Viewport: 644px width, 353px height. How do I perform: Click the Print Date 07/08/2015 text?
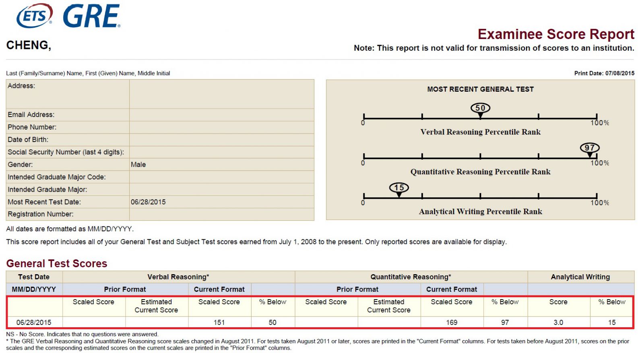(604, 73)
